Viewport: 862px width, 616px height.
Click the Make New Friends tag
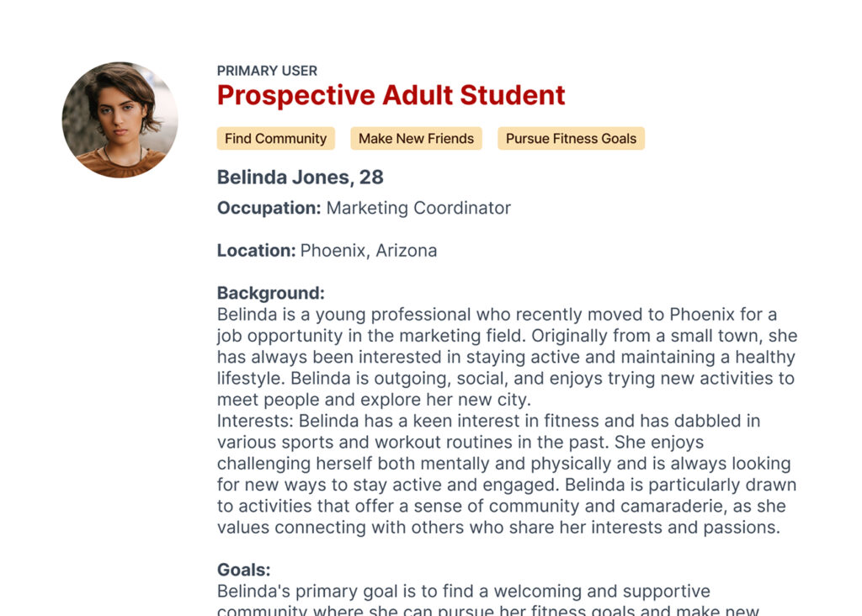coord(416,139)
